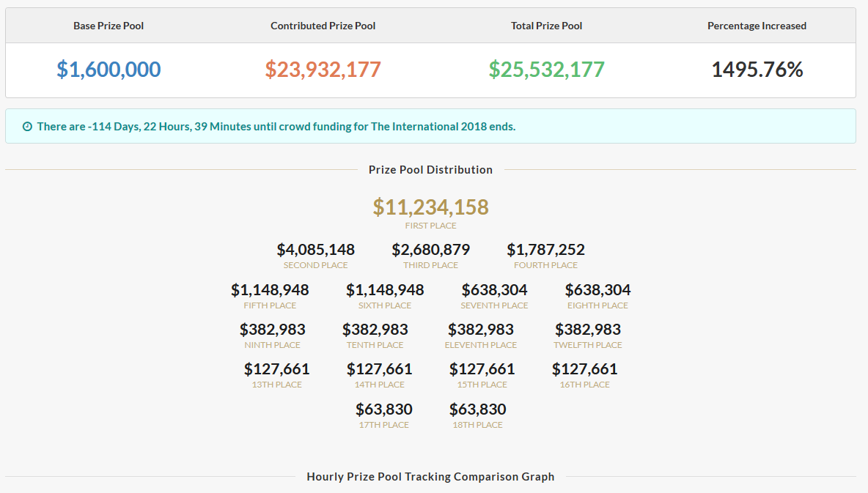Click the Total Prize Pool header

546,26
